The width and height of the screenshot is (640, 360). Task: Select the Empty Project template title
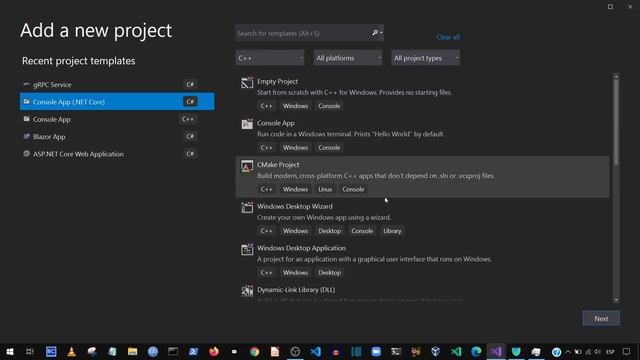point(277,81)
